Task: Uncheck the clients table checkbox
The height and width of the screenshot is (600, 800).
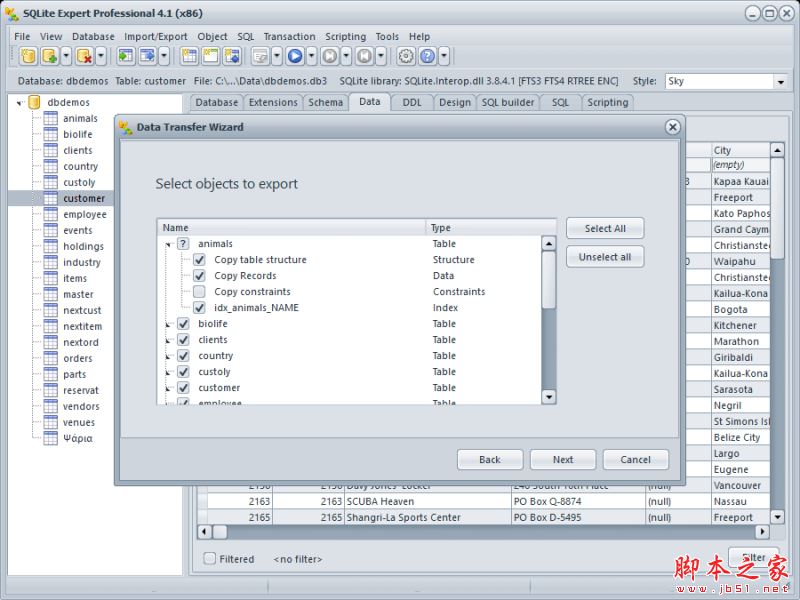Action: click(183, 340)
